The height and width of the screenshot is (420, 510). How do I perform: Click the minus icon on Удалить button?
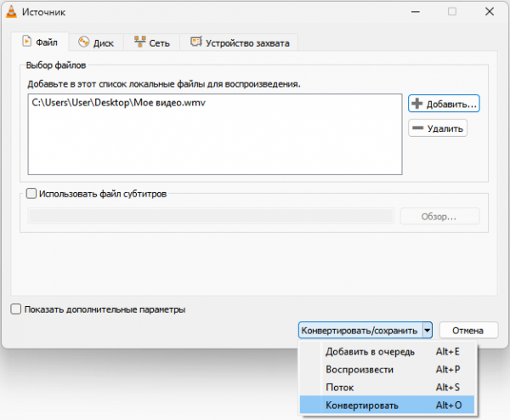click(x=417, y=128)
